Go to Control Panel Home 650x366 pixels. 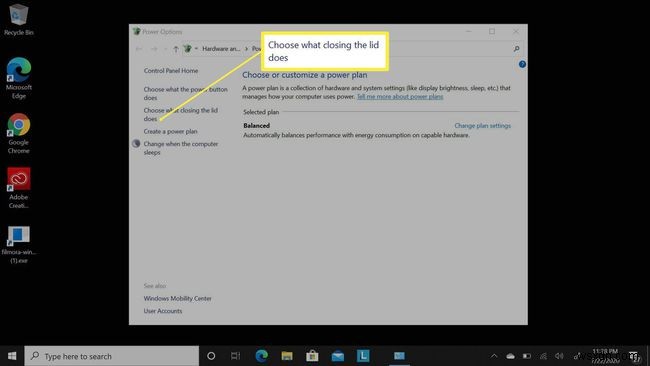tap(171, 71)
